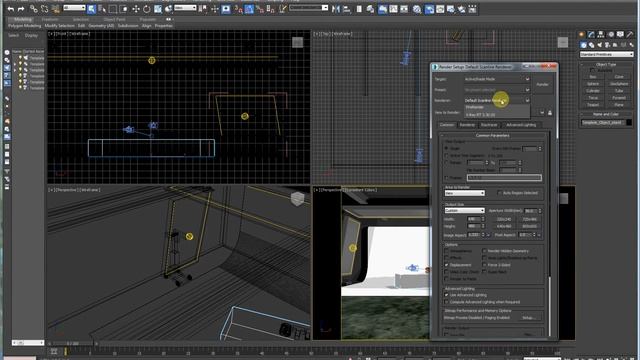Switch to the Raytracer tab
Viewport: 640px width, 360px height.
coord(489,125)
